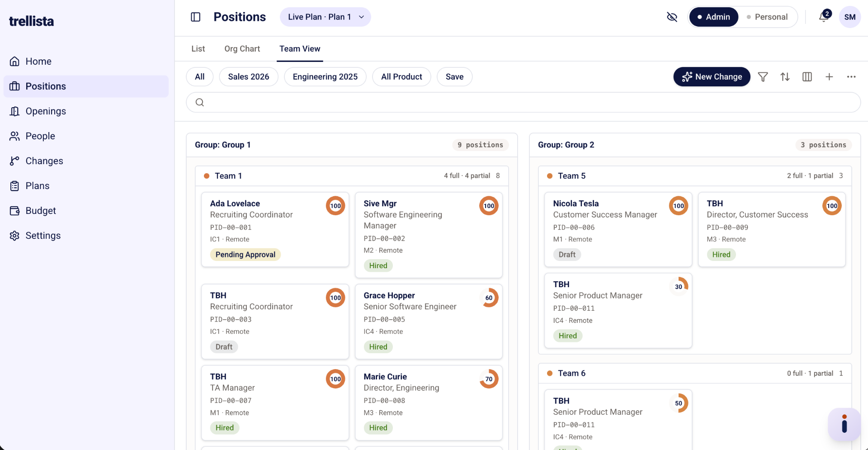
Task: Click the Save button
Action: click(454, 77)
